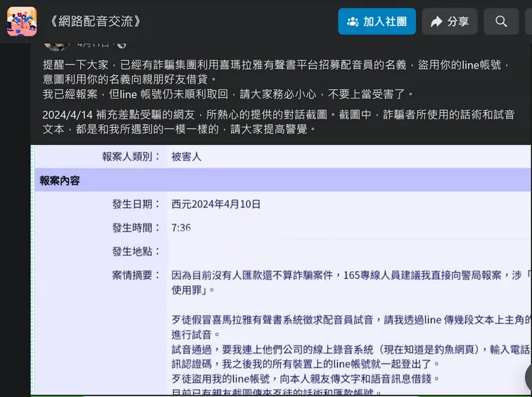Click the paragraph starting 2024/4/14 補充
The image size is (532, 397).
[x=279, y=121]
